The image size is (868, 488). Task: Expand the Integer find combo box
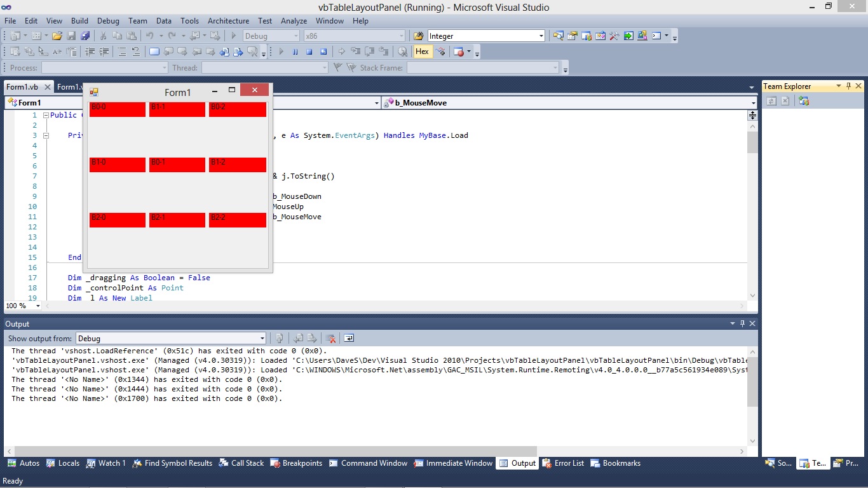point(541,36)
